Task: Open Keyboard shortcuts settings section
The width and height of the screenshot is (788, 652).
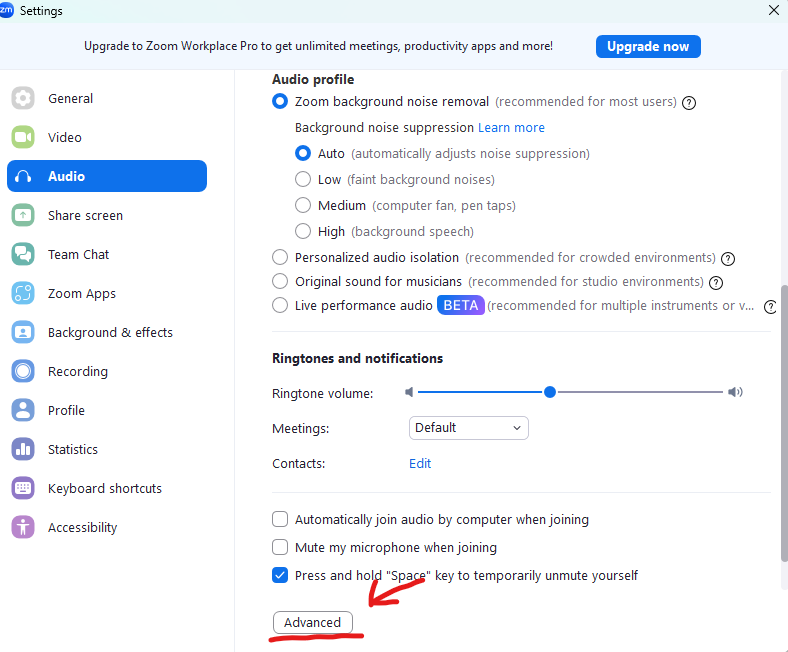Action: click(107, 488)
